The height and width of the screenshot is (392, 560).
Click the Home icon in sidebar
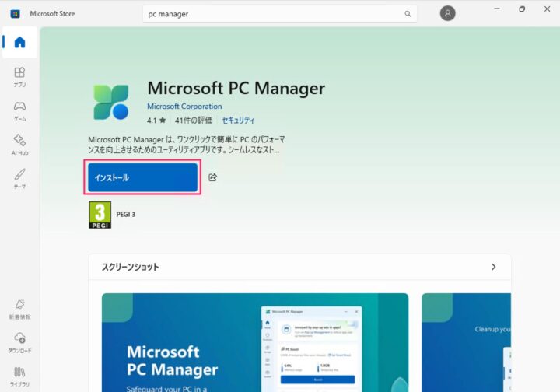coord(19,43)
